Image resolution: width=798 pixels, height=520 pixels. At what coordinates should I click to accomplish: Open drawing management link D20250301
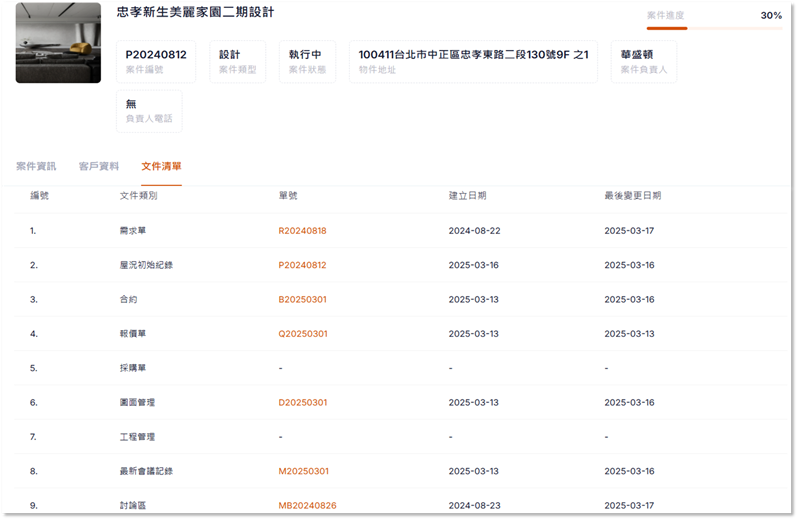302,403
